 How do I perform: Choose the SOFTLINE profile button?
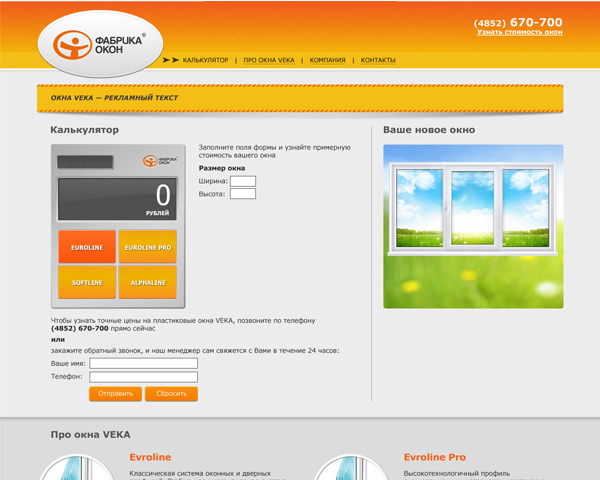click(87, 282)
